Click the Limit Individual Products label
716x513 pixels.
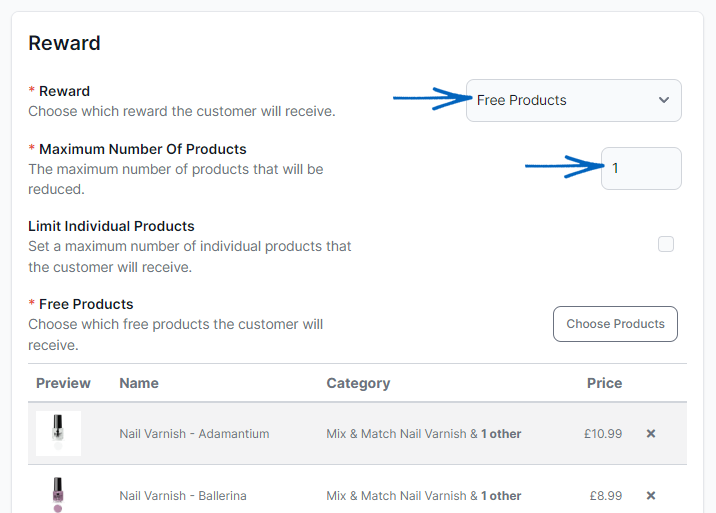[x=111, y=226]
